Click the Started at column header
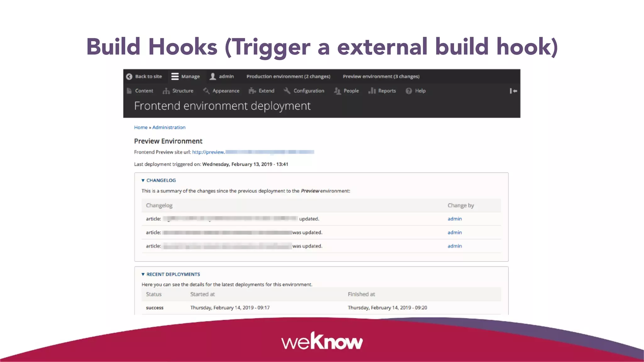Image resolution: width=644 pixels, height=362 pixels. coord(203,294)
